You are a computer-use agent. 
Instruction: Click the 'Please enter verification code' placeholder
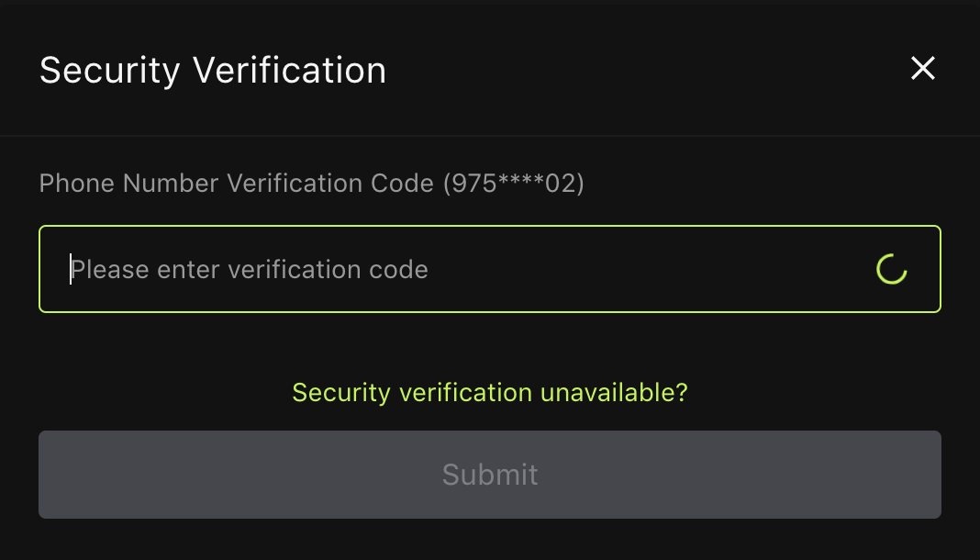pos(250,270)
